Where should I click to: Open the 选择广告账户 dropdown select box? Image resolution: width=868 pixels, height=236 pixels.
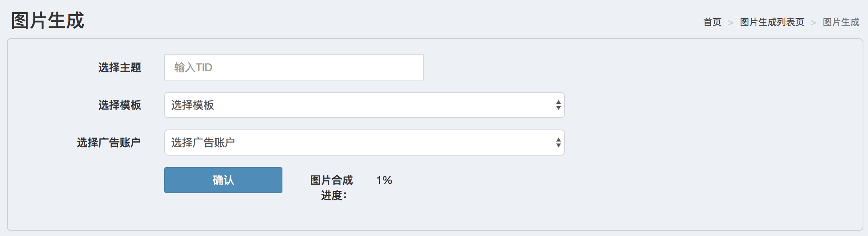pos(364,143)
